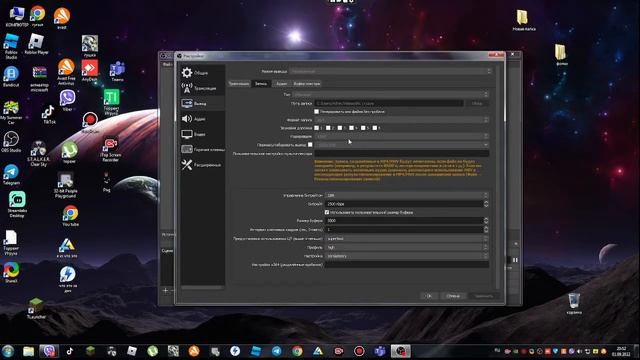The height and width of the screenshot is (360, 640).
Task: Enable the rescale output checkbox
Action: pyautogui.click(x=310, y=144)
